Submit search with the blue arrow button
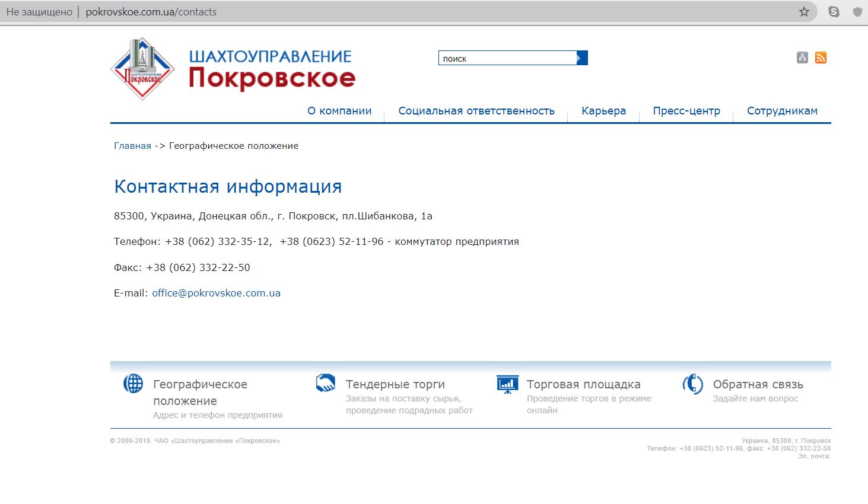Screen dimensions: 868x504 pyautogui.click(x=582, y=58)
